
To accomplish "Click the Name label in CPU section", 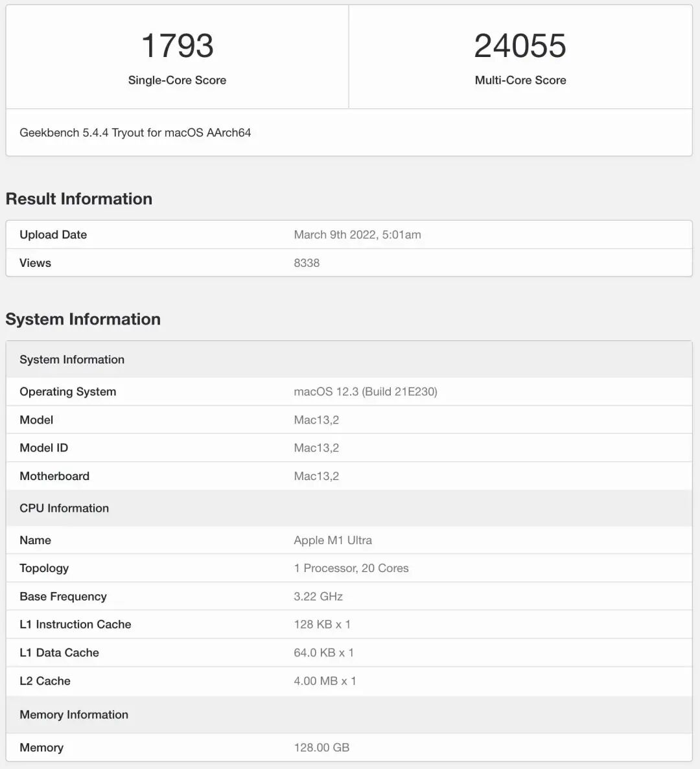I will tap(35, 540).
